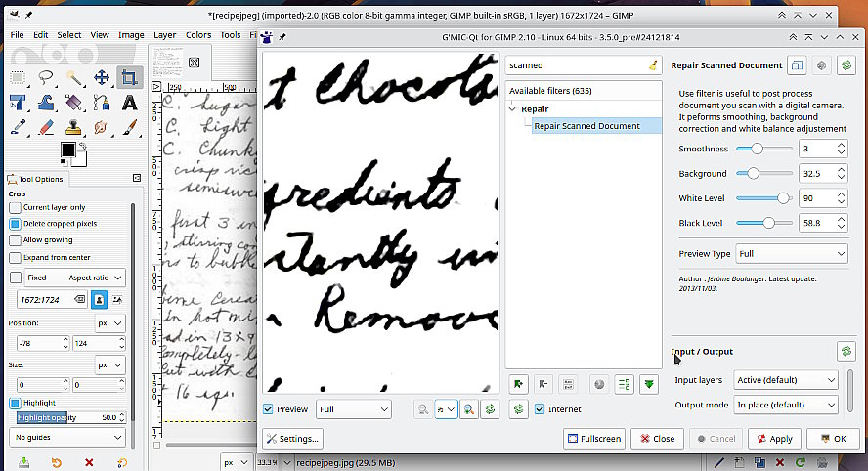Select the Paths tool with bezier nodes

pyautogui.click(x=102, y=103)
